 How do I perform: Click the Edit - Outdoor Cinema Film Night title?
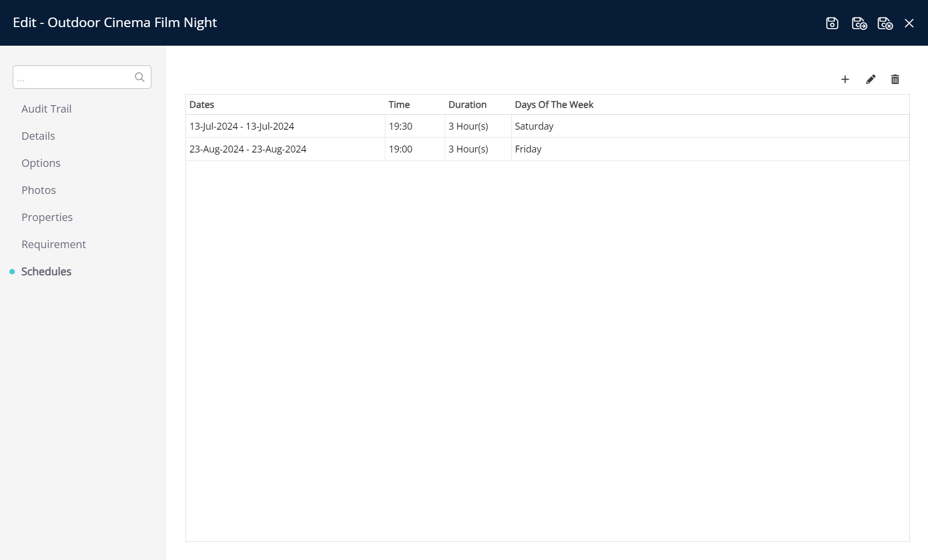click(115, 23)
